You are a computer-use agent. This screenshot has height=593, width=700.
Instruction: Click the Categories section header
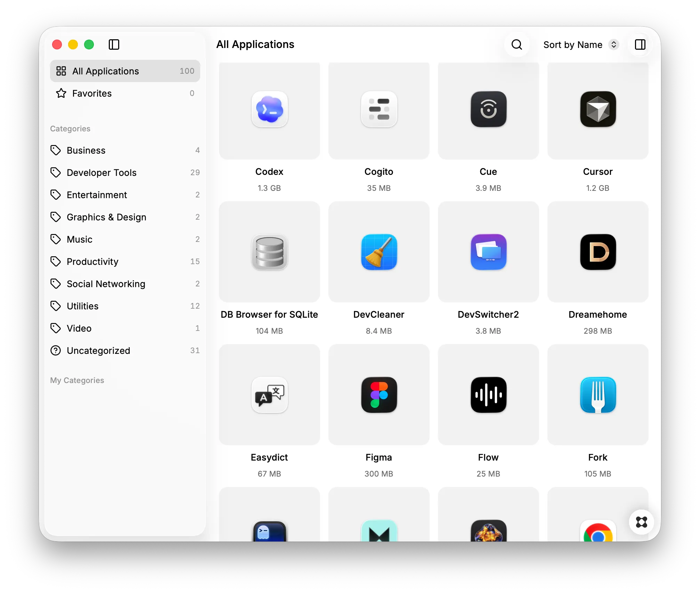70,129
